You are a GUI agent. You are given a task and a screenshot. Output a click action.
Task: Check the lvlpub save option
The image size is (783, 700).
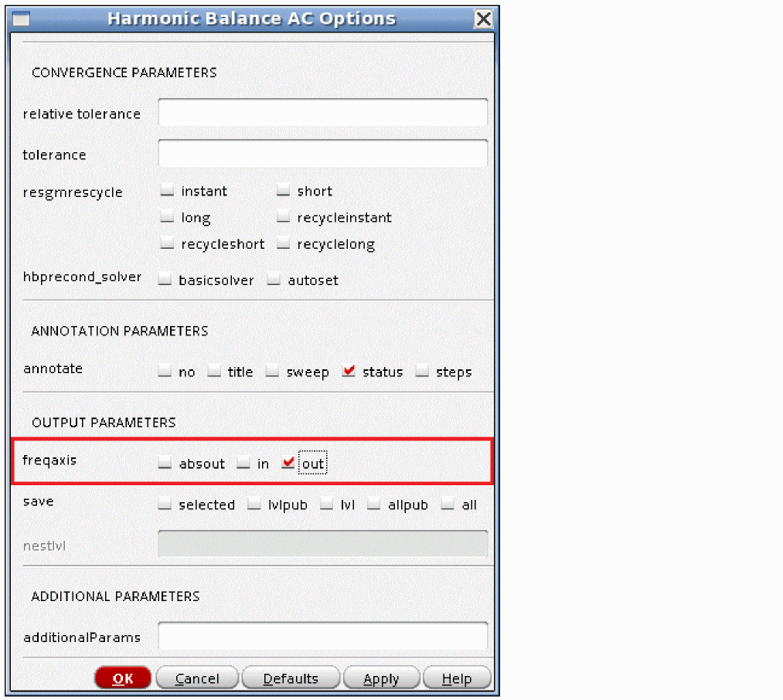pyautogui.click(x=254, y=505)
